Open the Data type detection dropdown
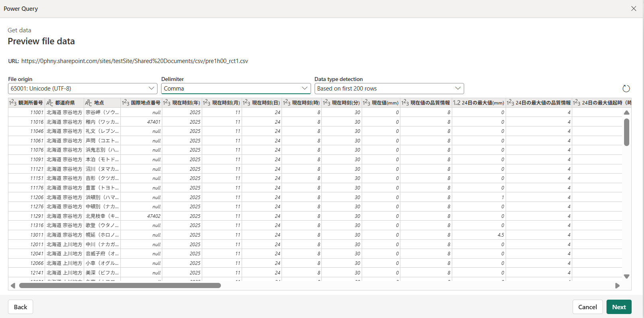The height and width of the screenshot is (318, 644). click(x=389, y=89)
